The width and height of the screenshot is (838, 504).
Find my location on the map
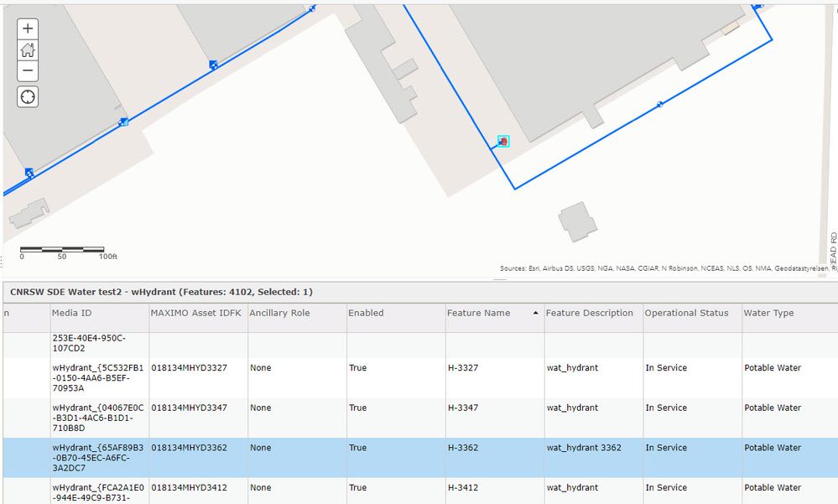click(28, 96)
